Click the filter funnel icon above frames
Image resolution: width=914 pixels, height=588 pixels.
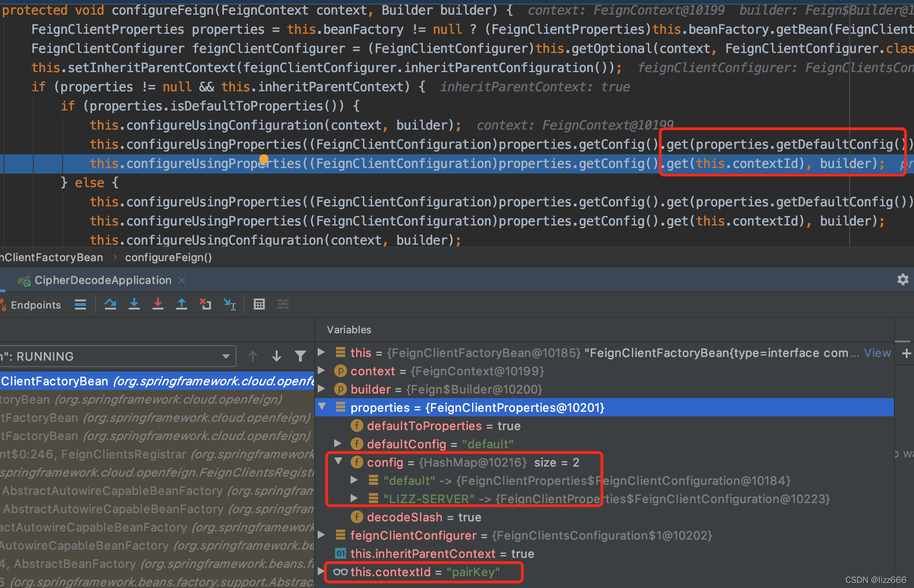[300, 356]
